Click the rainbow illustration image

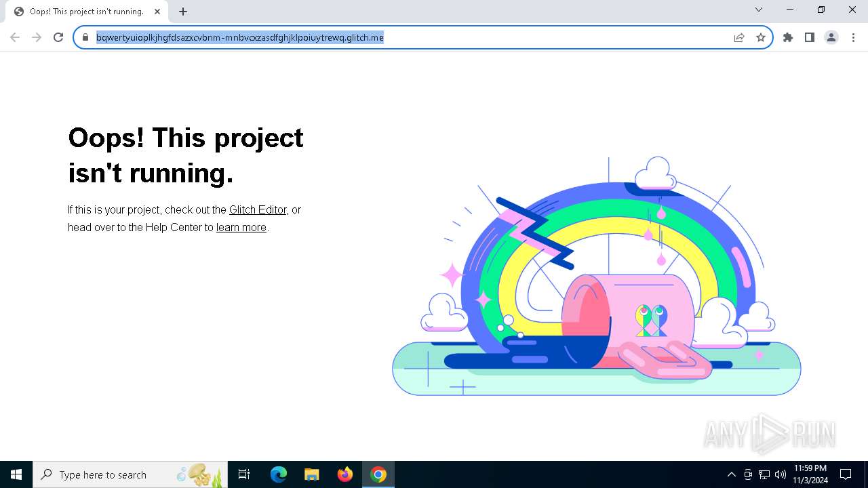(597, 276)
